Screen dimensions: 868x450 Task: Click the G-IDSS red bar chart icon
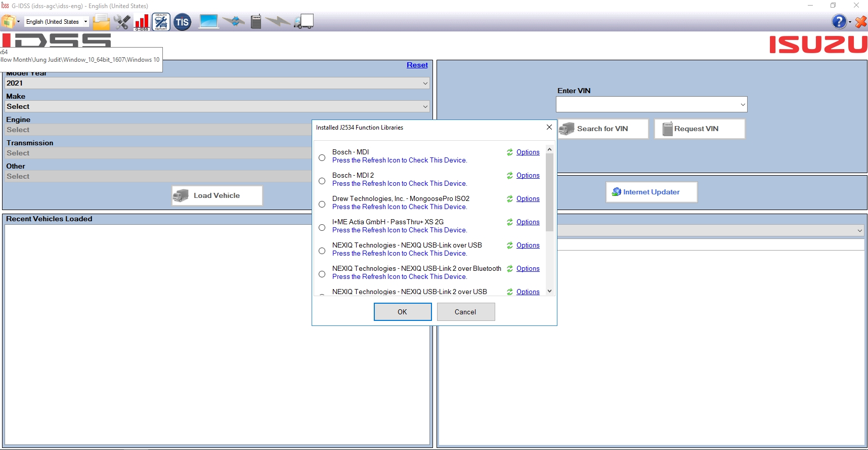click(x=142, y=22)
